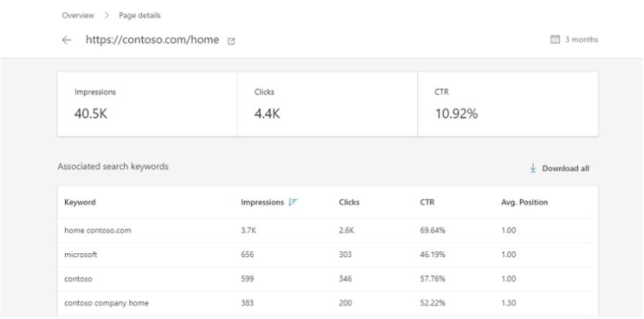Select the CTR 10.92% summary card
Screen dimensions: 644x319
[x=508, y=104]
